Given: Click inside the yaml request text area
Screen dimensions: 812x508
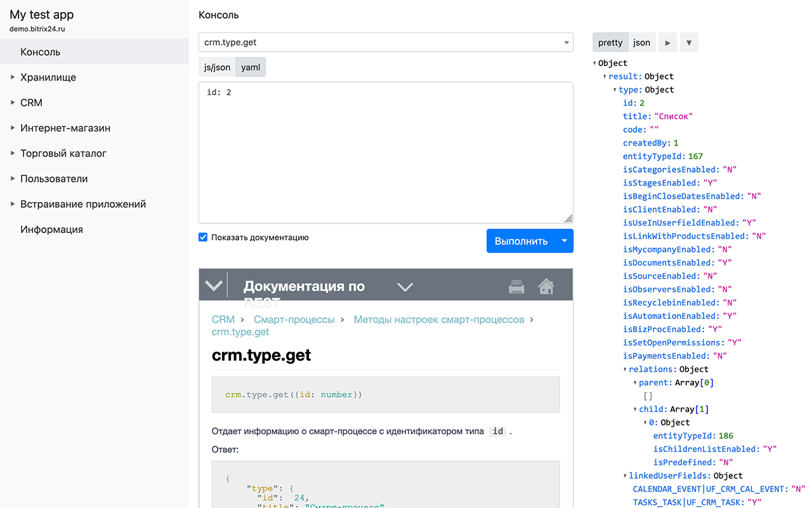Looking at the screenshot, I should point(386,152).
